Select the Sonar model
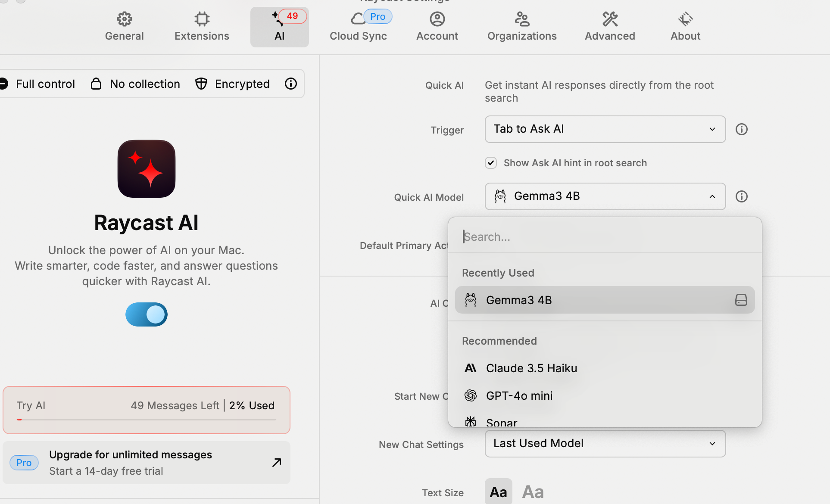830x504 pixels. (x=605, y=420)
